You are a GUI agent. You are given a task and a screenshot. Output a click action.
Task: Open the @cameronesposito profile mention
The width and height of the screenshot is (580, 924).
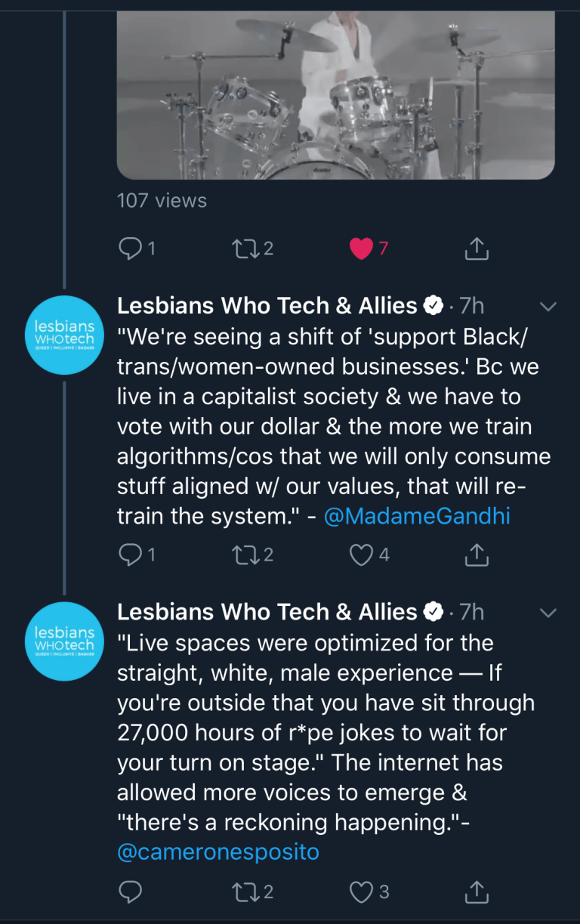(x=218, y=852)
